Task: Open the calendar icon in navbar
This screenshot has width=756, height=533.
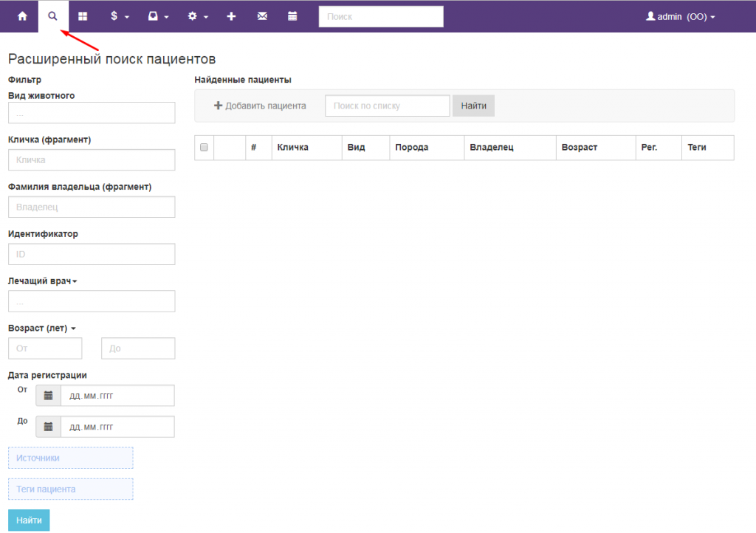Action: pos(292,16)
